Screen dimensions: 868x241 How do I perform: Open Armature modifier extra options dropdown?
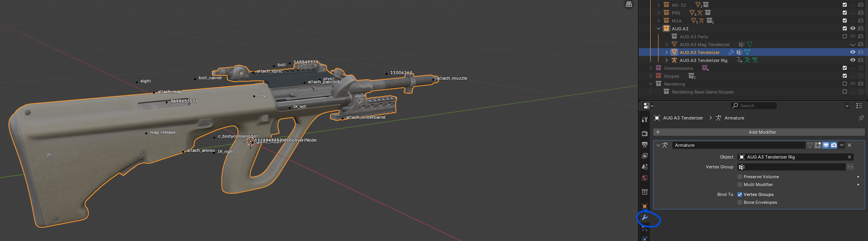coord(842,145)
